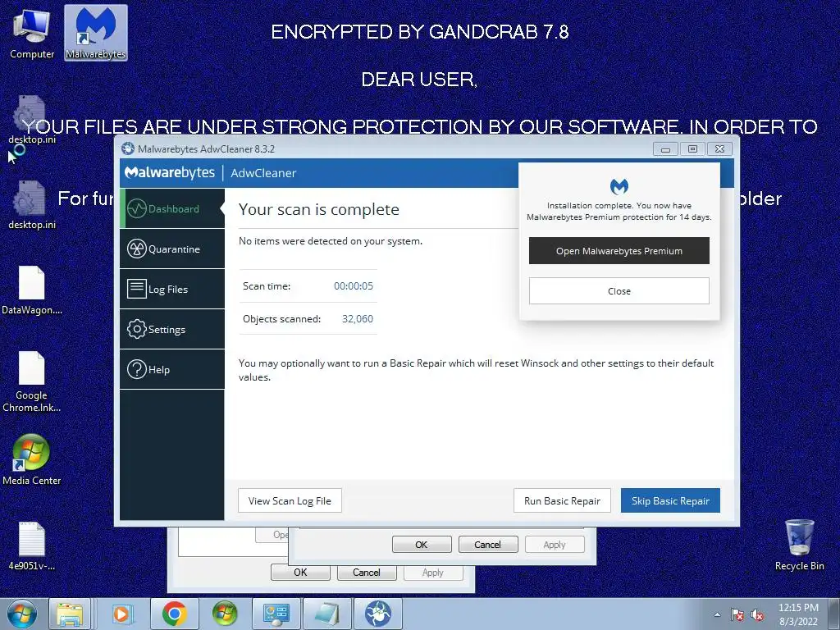Select the Computer desktop icon
Screen dimensions: 840x630
(x=32, y=33)
